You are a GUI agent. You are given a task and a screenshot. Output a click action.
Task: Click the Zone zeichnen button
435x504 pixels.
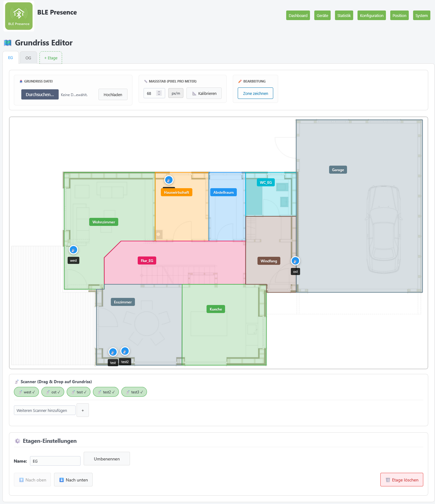(255, 93)
